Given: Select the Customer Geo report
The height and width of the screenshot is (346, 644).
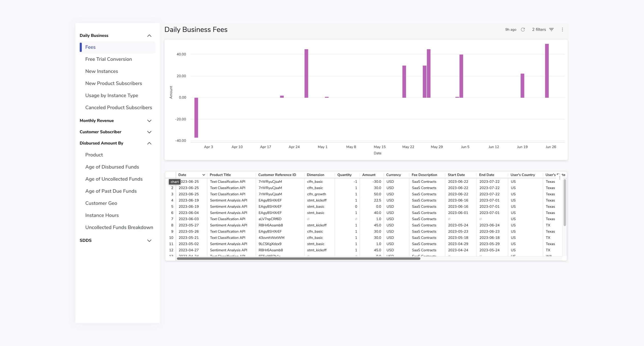Looking at the screenshot, I should point(101,203).
